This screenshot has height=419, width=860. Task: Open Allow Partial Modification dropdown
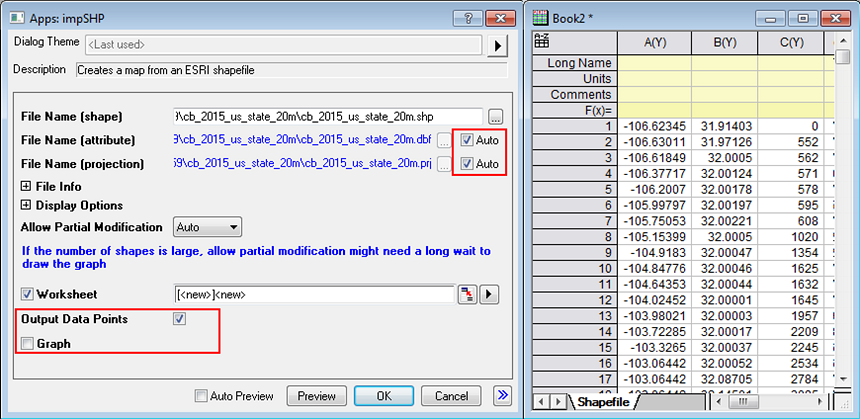click(207, 227)
